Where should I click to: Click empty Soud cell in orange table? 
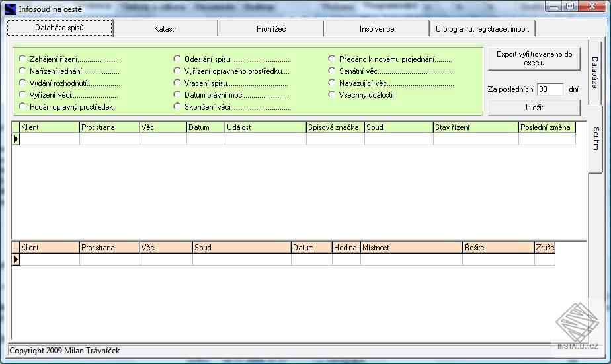click(x=242, y=259)
